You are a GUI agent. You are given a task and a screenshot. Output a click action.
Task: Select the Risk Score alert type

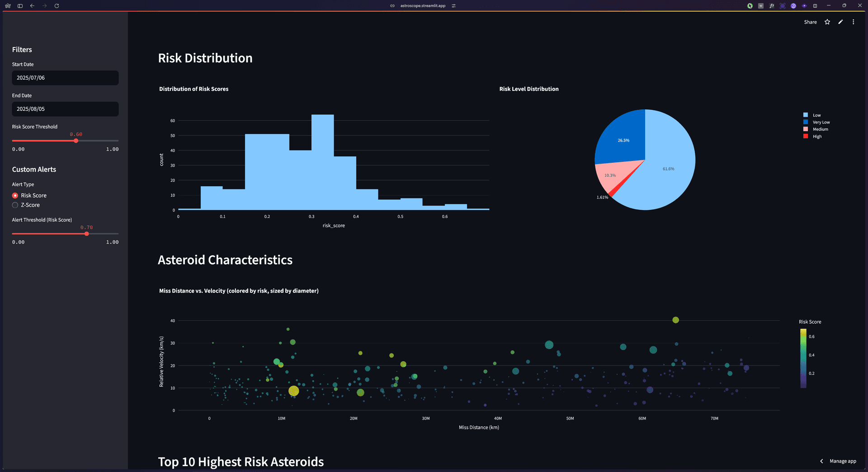click(x=15, y=195)
